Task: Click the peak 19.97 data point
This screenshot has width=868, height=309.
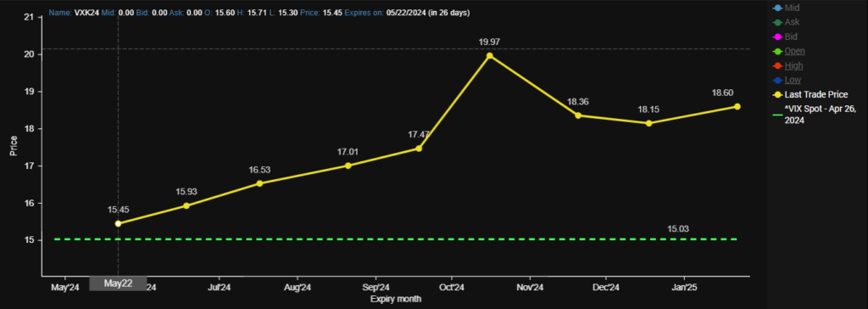Action: click(489, 55)
